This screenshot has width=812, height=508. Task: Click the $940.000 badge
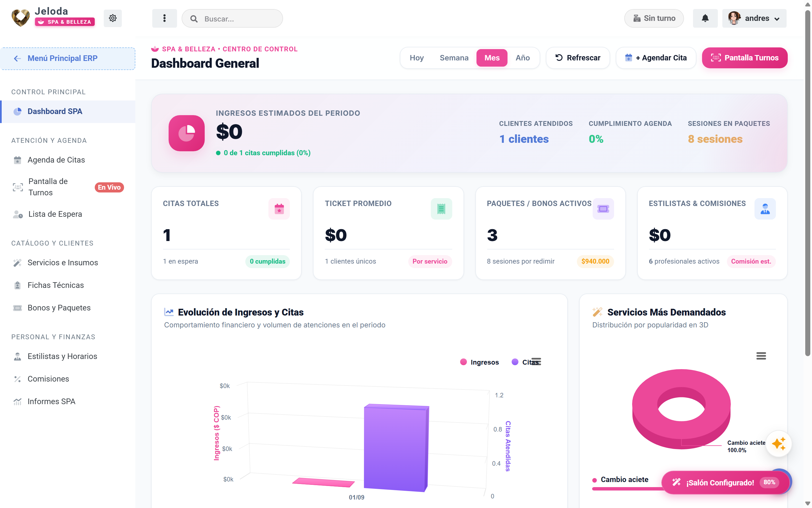click(595, 261)
